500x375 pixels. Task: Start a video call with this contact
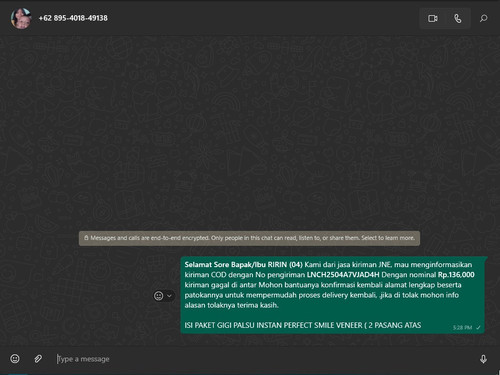432,18
